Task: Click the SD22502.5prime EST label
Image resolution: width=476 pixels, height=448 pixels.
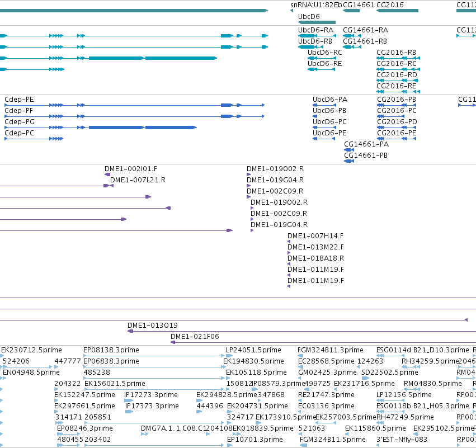Action: (390, 372)
